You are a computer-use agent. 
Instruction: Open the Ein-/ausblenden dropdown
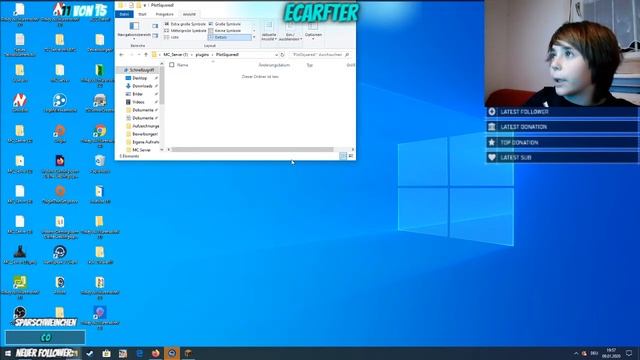tap(290, 31)
